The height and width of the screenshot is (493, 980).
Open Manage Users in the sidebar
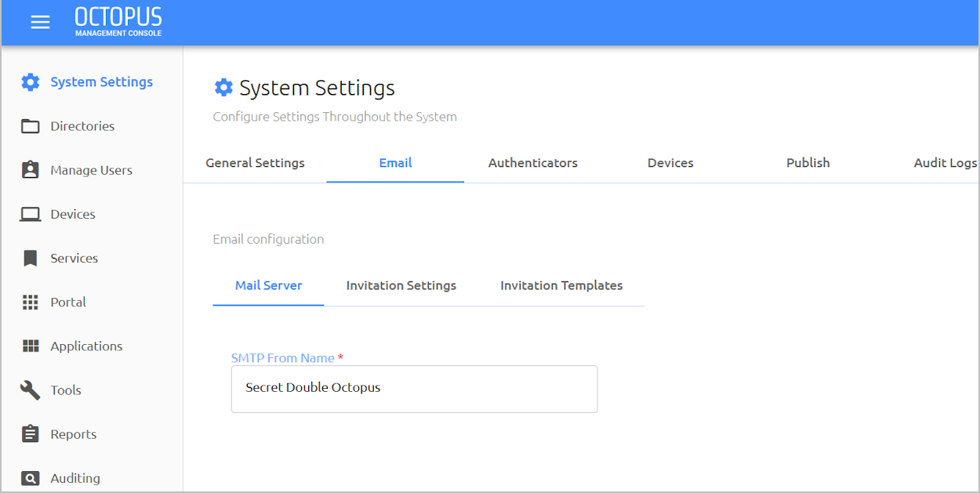point(92,170)
